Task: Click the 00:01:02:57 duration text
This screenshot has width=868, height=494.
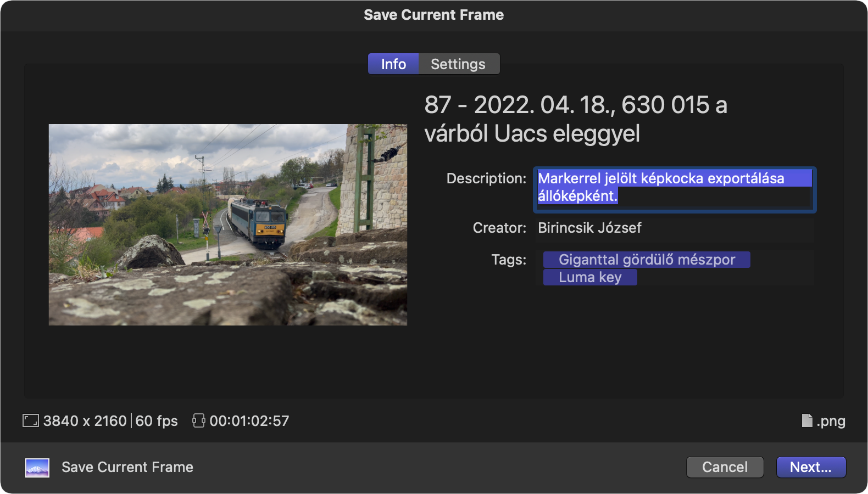Action: [x=249, y=421]
